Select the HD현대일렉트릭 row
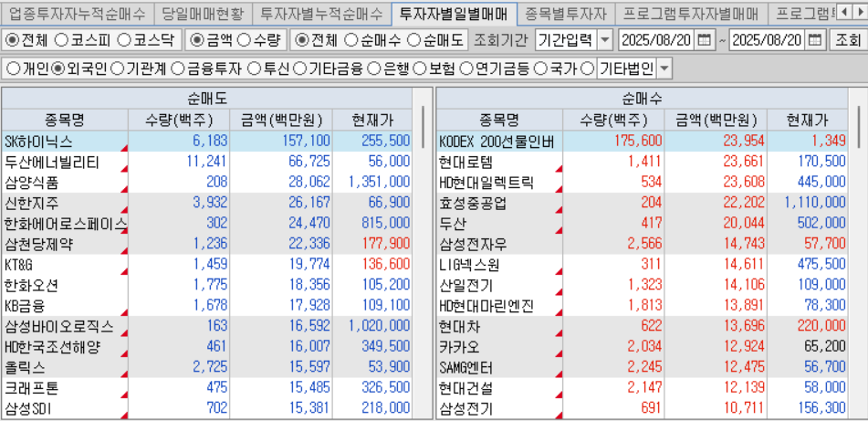Image resolution: width=868 pixels, height=421 pixels. pos(643,183)
